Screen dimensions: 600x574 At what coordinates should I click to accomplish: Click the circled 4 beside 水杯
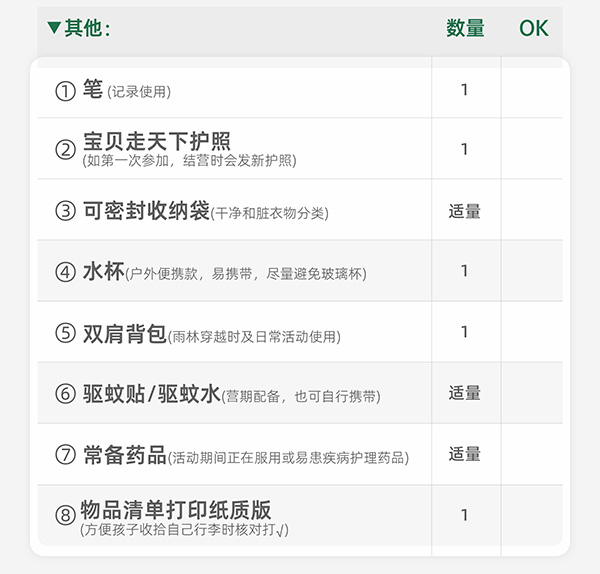pyautogui.click(x=65, y=271)
